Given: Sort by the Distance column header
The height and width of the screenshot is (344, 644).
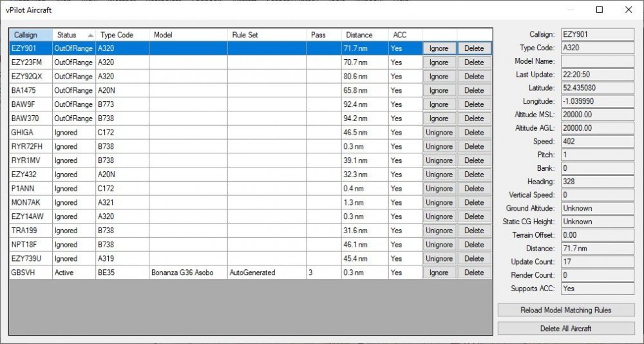Looking at the screenshot, I should pyautogui.click(x=363, y=35).
